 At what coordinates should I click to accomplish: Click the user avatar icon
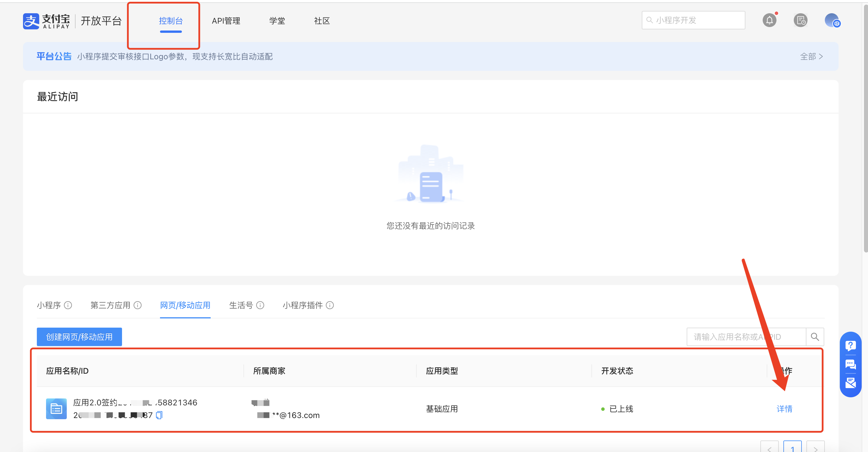[x=832, y=20]
